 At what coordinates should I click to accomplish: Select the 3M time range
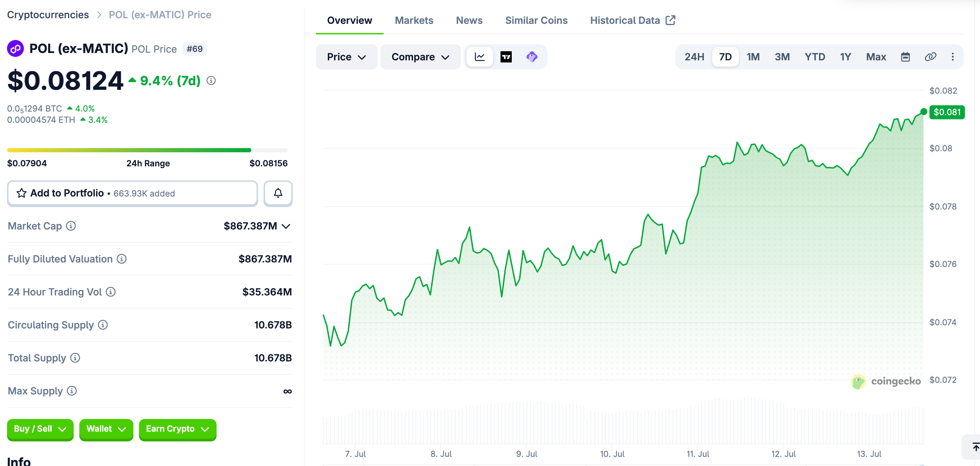click(x=782, y=57)
